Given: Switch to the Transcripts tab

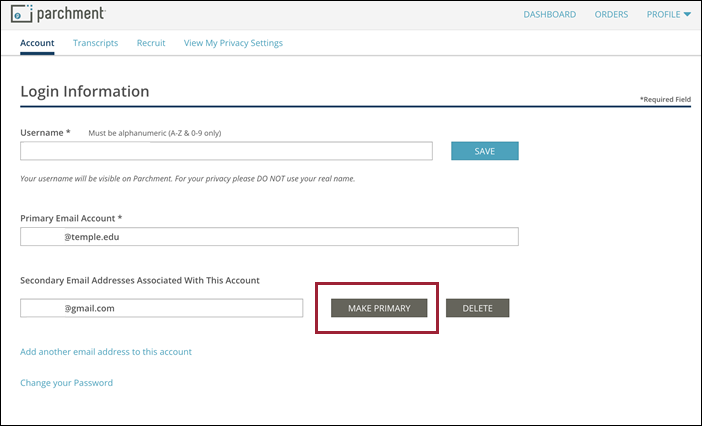Looking at the screenshot, I should (95, 43).
